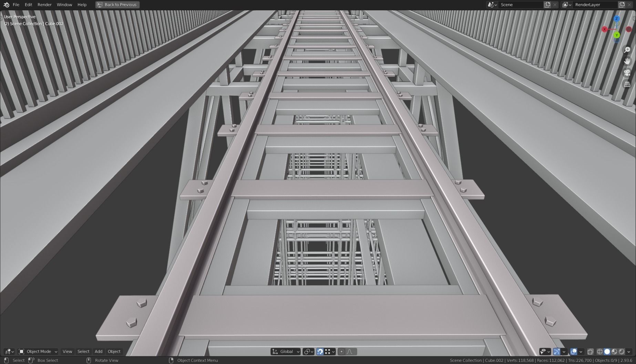Open the File menu
636x364 pixels.
(16, 4)
